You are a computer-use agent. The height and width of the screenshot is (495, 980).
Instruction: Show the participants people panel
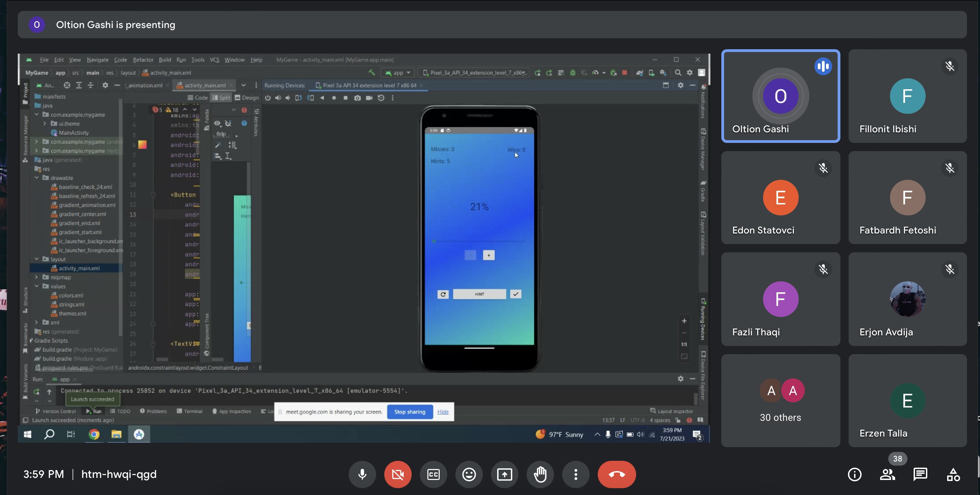point(887,474)
